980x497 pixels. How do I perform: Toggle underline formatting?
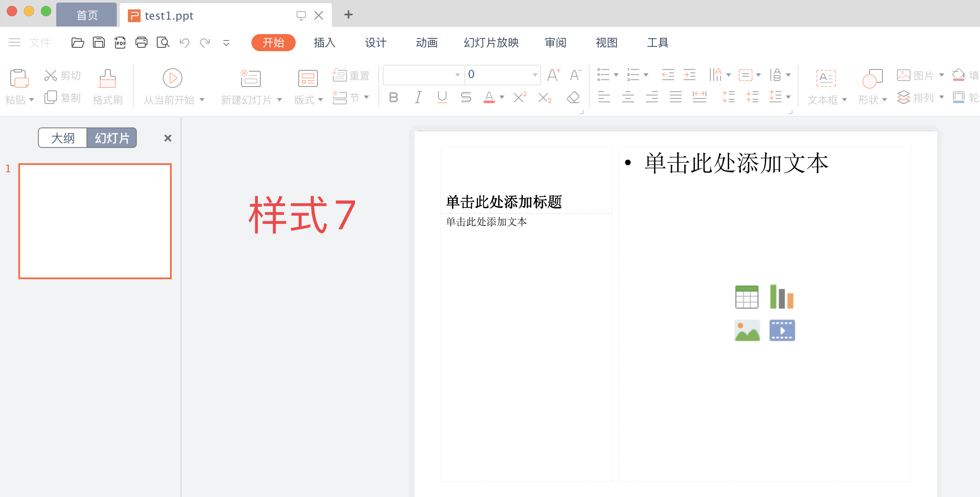[442, 98]
